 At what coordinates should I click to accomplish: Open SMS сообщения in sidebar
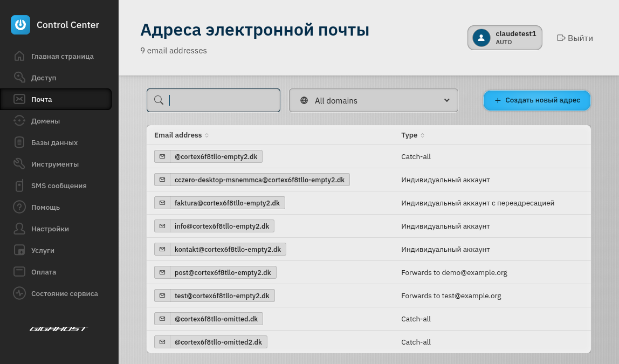pos(56,186)
